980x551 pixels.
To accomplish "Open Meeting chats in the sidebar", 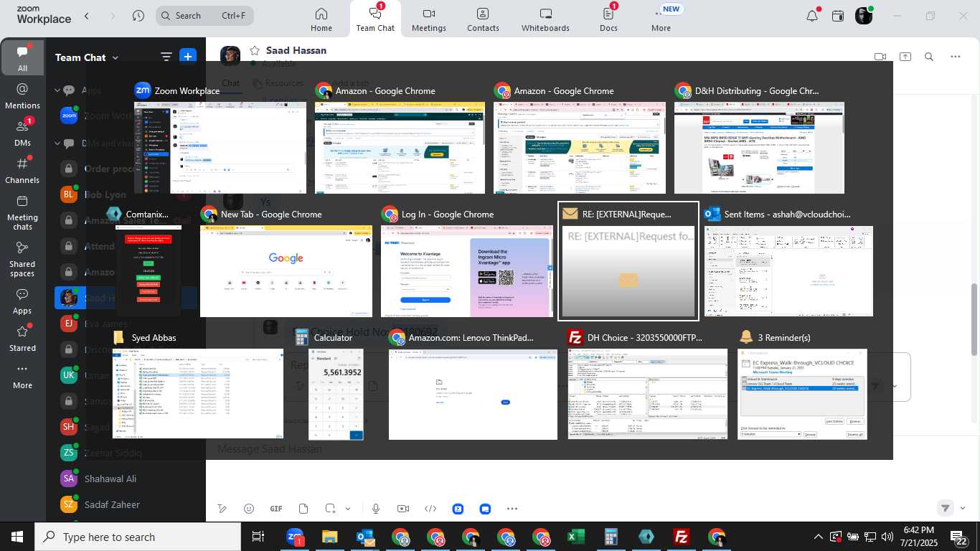I will click(x=22, y=212).
